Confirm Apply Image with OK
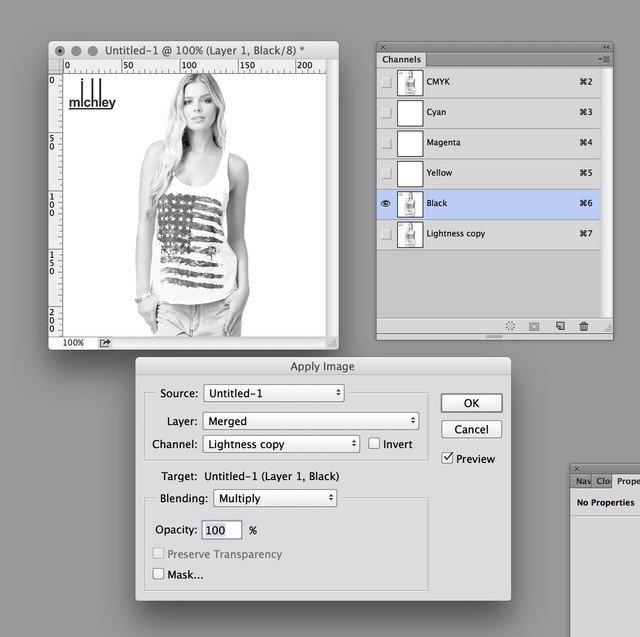This screenshot has width=640, height=637. click(x=471, y=403)
